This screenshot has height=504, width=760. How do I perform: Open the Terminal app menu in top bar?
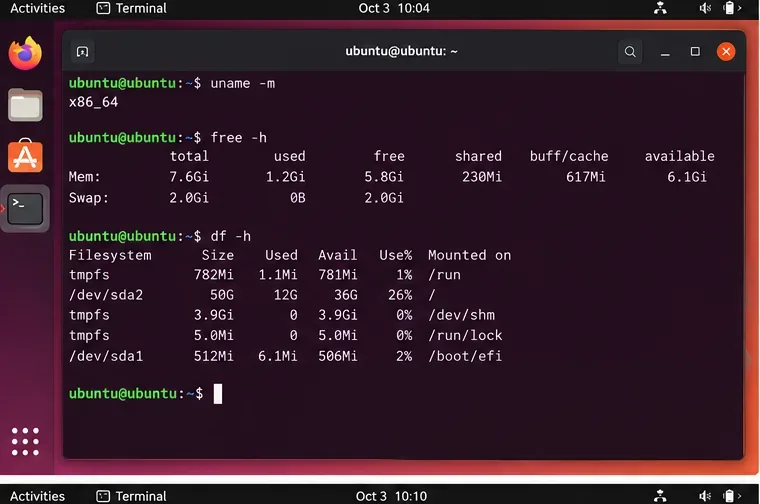coord(131,8)
